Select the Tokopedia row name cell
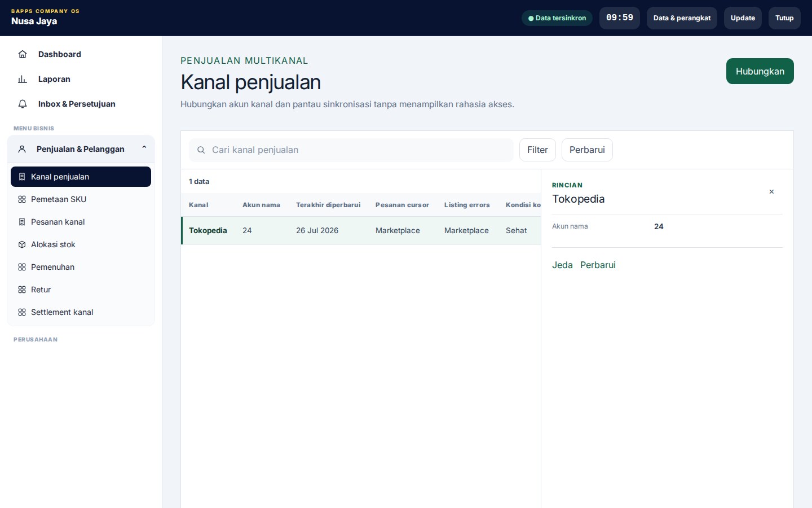Image resolution: width=812 pixels, height=508 pixels. pos(208,230)
